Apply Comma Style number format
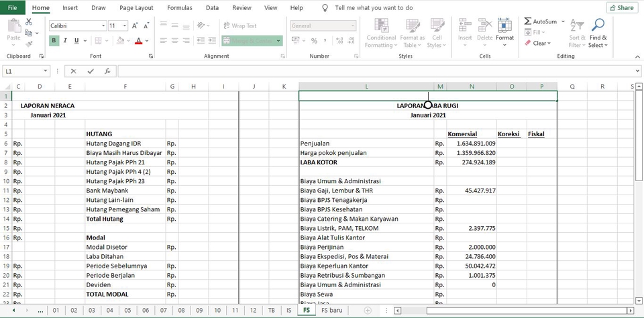 coord(325,41)
